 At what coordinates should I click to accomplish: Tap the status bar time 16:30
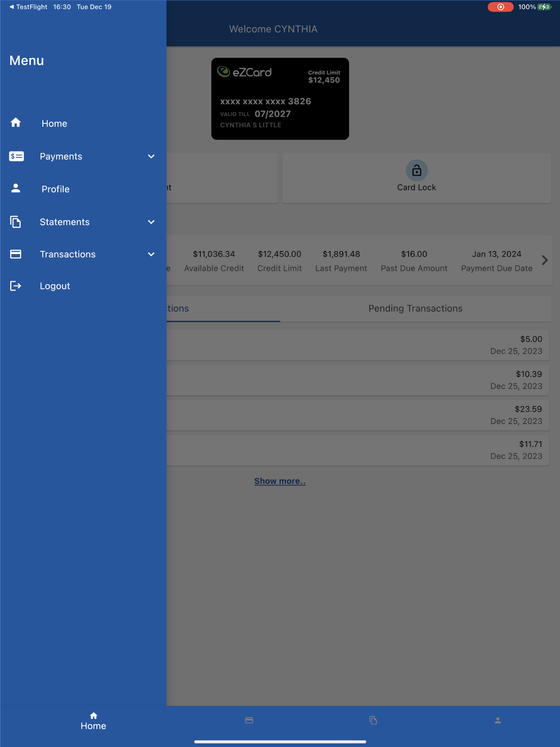click(x=62, y=7)
